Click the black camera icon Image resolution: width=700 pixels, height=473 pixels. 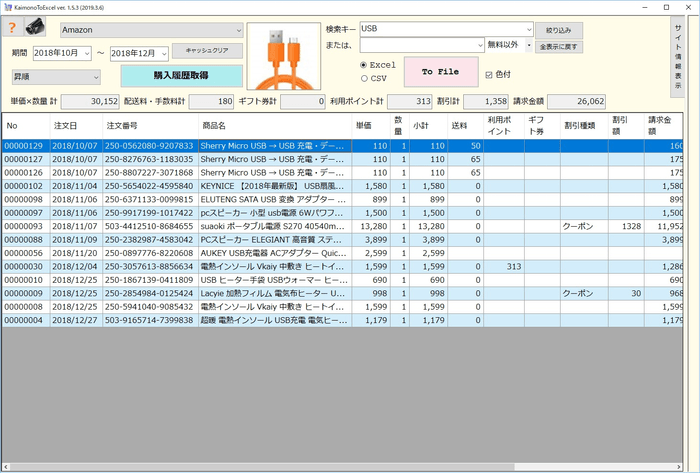click(x=35, y=28)
